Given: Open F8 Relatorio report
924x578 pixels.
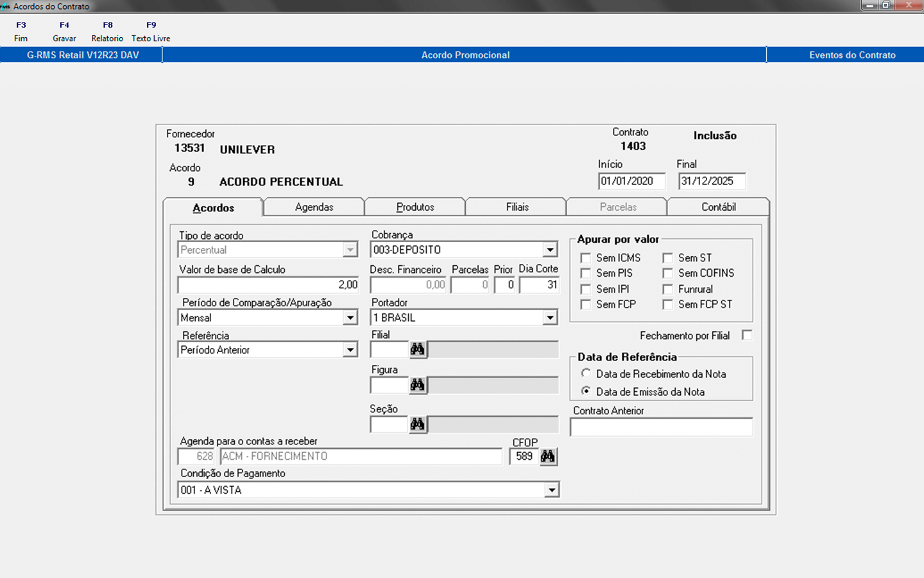Looking at the screenshot, I should point(107,31).
